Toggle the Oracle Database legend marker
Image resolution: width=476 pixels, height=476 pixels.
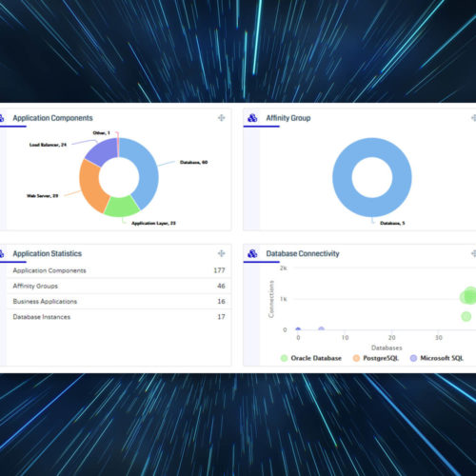284,358
